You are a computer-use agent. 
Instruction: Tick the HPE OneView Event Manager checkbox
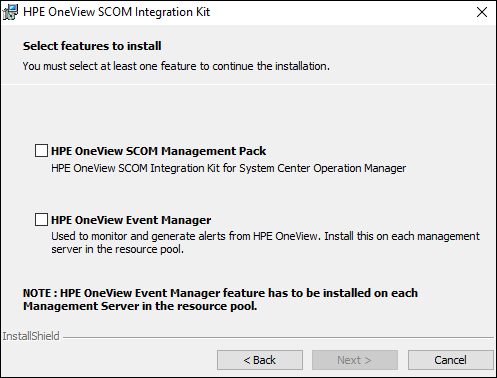[x=41, y=220]
